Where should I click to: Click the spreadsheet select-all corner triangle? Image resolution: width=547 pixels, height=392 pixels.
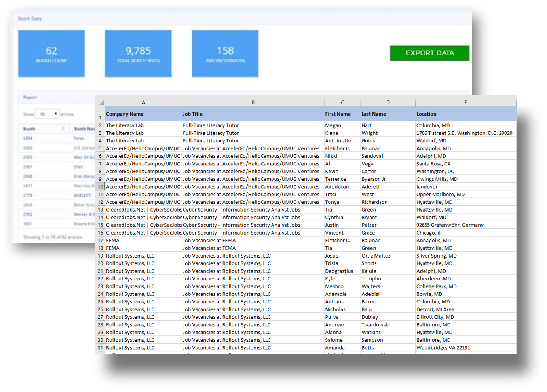pos(101,102)
